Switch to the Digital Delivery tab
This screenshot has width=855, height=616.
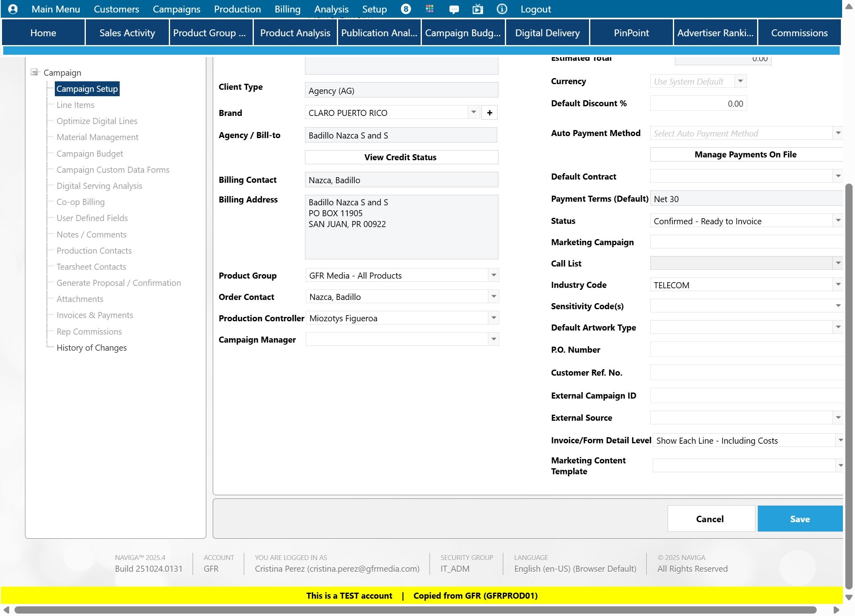[x=547, y=33]
